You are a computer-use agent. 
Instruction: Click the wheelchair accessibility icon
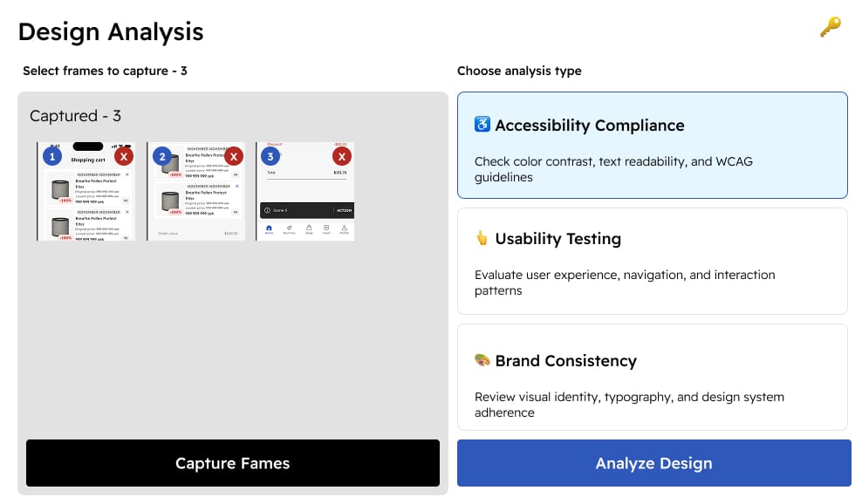coord(482,125)
